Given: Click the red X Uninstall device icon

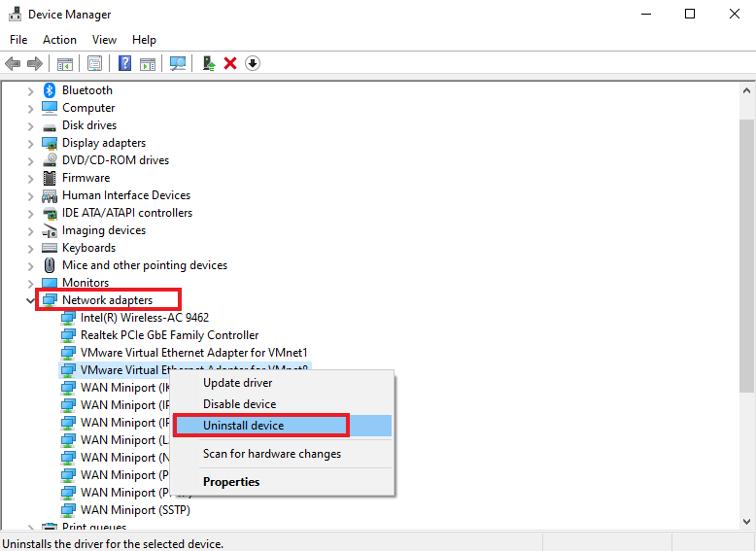Looking at the screenshot, I should click(x=230, y=63).
